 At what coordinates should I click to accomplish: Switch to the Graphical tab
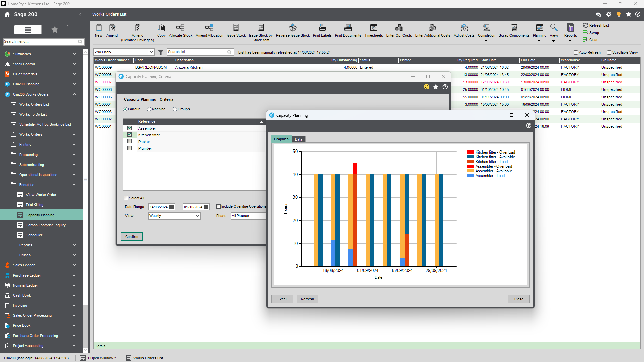281,139
